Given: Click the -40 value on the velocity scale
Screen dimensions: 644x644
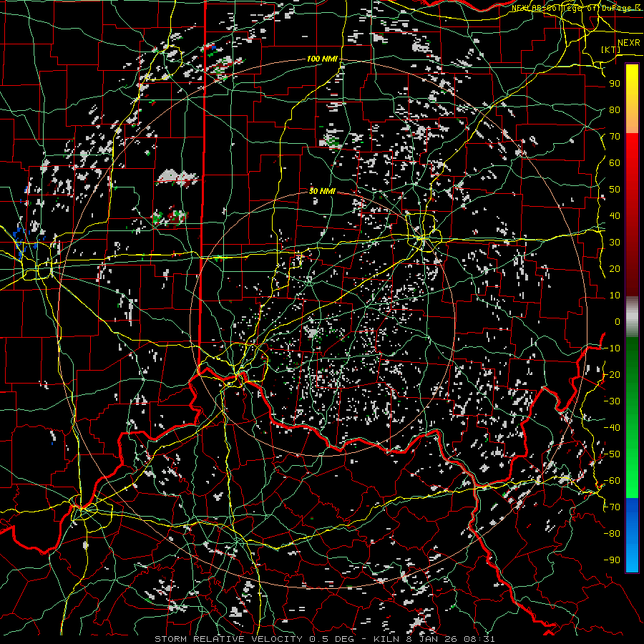Looking at the screenshot, I should (x=612, y=428).
